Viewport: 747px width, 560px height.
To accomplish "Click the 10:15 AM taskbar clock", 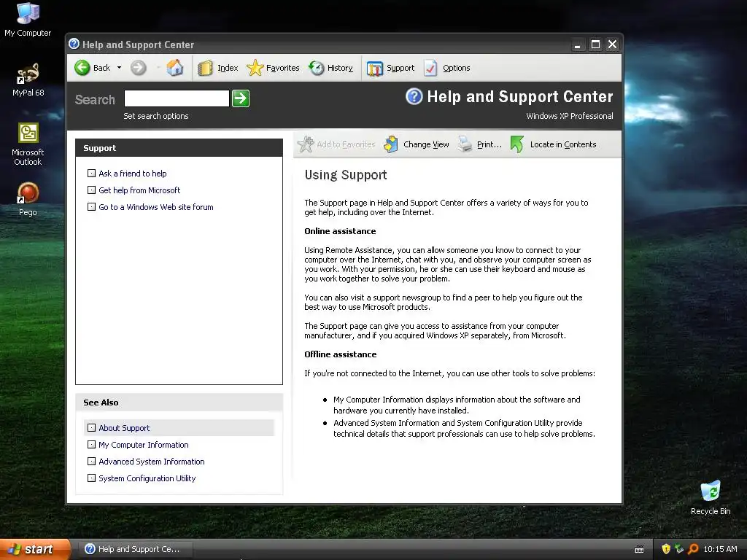I will pos(720,549).
